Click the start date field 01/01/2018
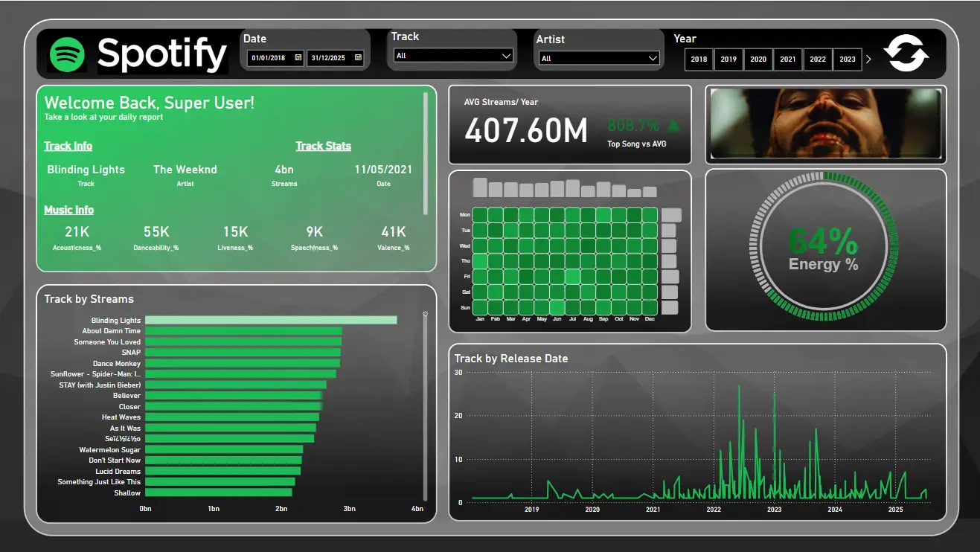The width and height of the screenshot is (980, 552). (270, 58)
